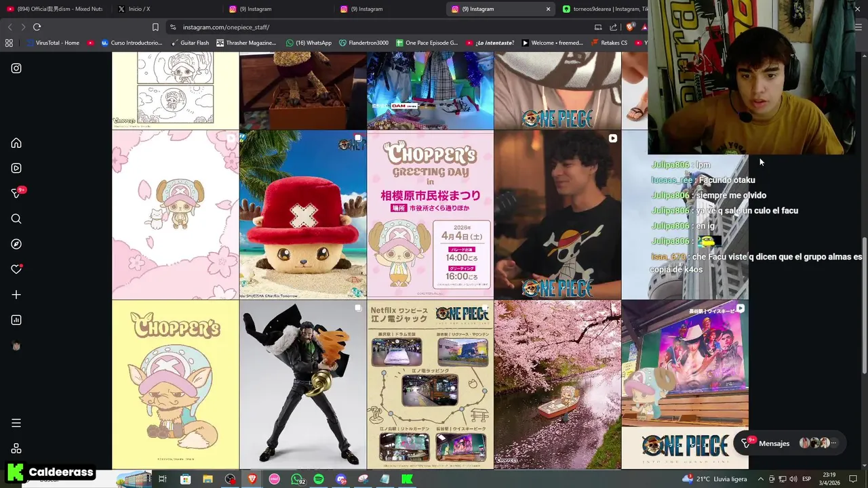Viewport: 868px width, 488px height.
Task: Click the page vertical scrollbar thumb
Action: [864, 305]
